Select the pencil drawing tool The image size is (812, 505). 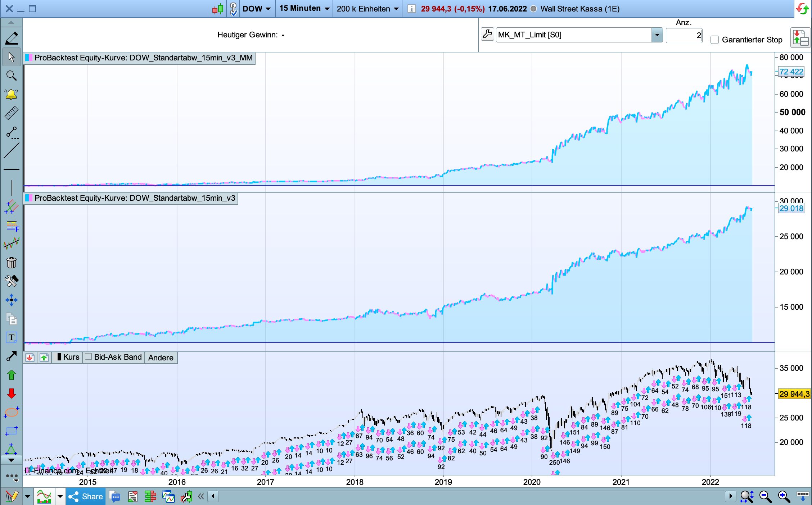(x=11, y=38)
